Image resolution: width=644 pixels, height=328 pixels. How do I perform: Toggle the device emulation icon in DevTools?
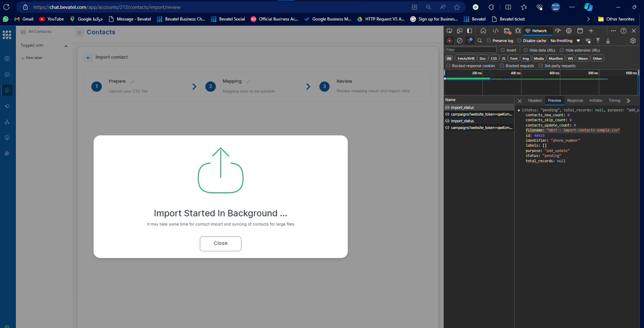point(459,31)
